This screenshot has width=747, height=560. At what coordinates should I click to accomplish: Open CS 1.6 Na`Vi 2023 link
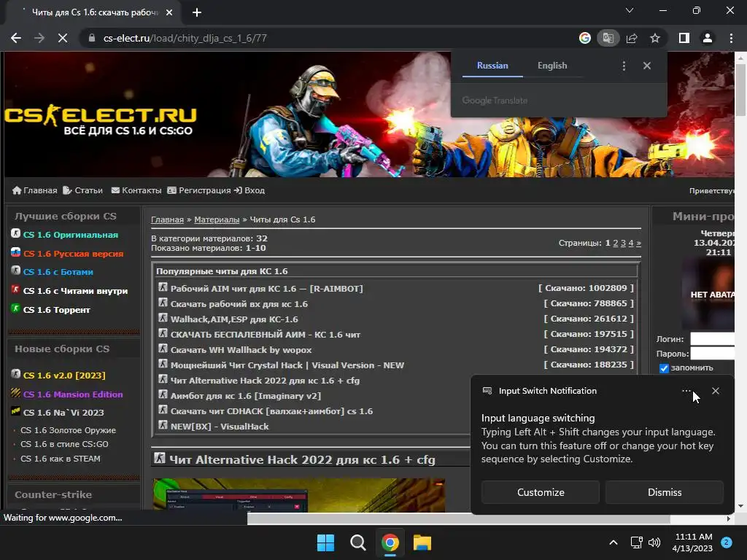tap(63, 413)
